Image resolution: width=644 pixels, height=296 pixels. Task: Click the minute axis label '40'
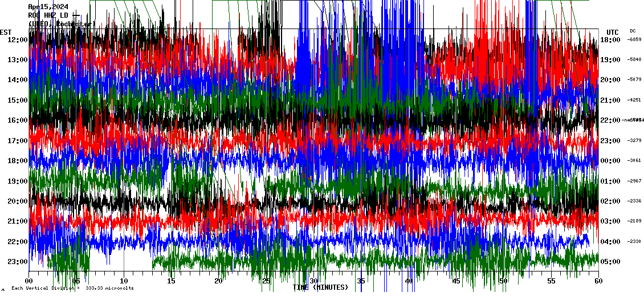click(409, 282)
